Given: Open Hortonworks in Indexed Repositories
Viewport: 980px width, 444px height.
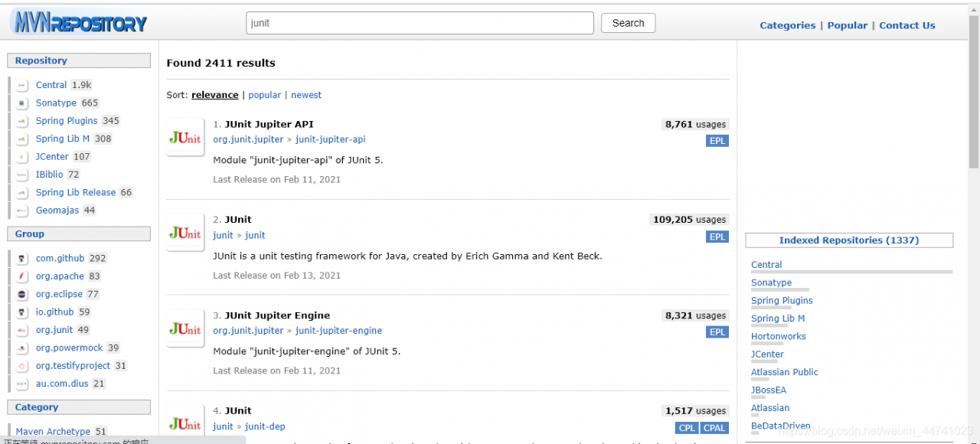Looking at the screenshot, I should click(779, 337).
